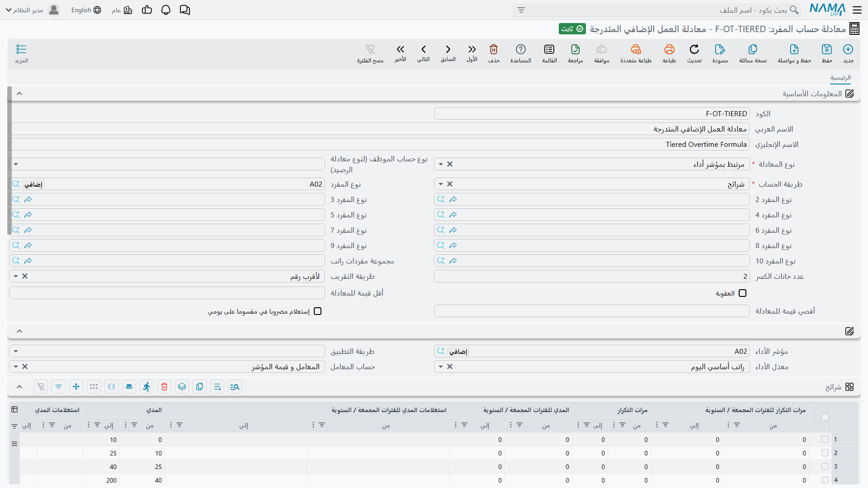Screen dimensions: 868x488
Task: Clear filter with مسح الفلترة icon
Action: 370,49
